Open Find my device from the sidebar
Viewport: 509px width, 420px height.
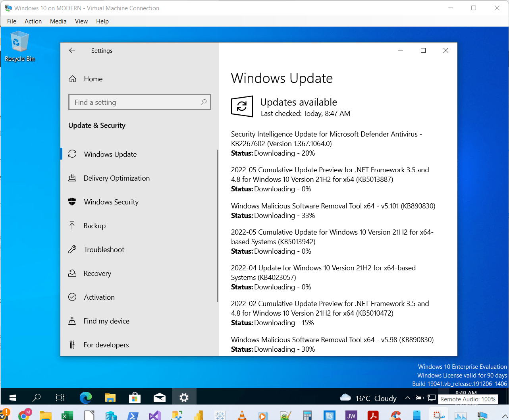tap(72, 321)
